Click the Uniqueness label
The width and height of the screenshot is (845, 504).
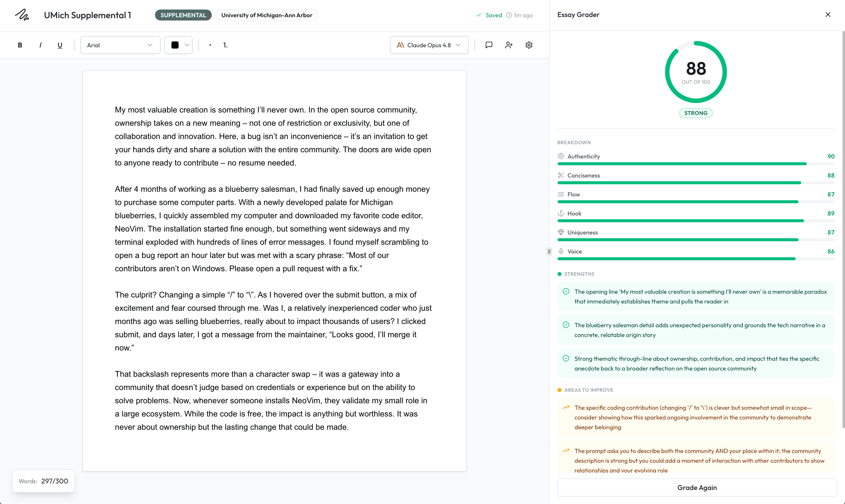(x=582, y=233)
